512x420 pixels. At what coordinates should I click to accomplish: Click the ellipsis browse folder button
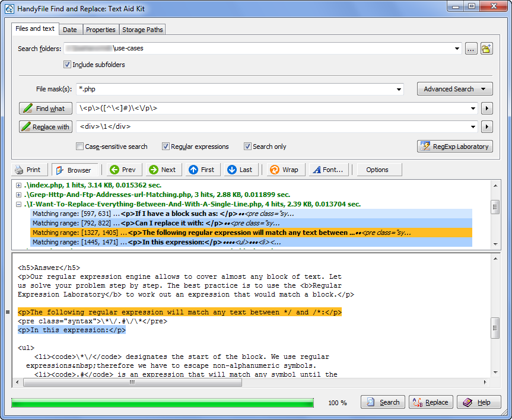click(x=471, y=49)
